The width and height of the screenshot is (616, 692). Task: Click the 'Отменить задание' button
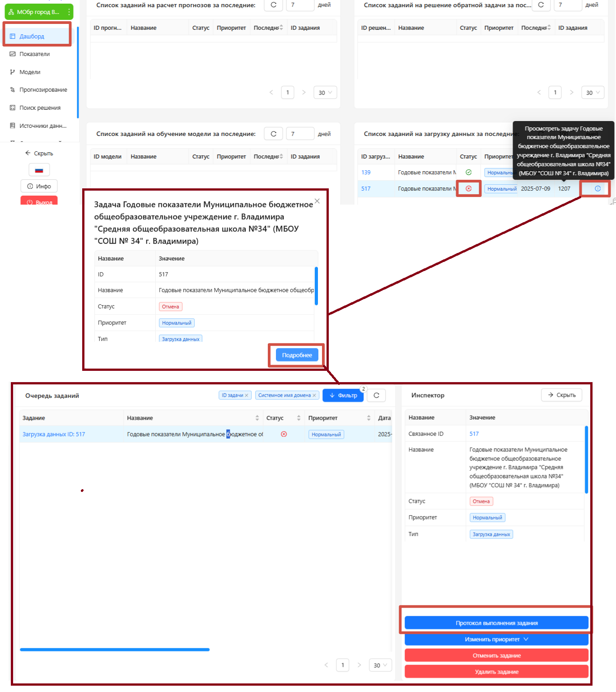point(496,656)
